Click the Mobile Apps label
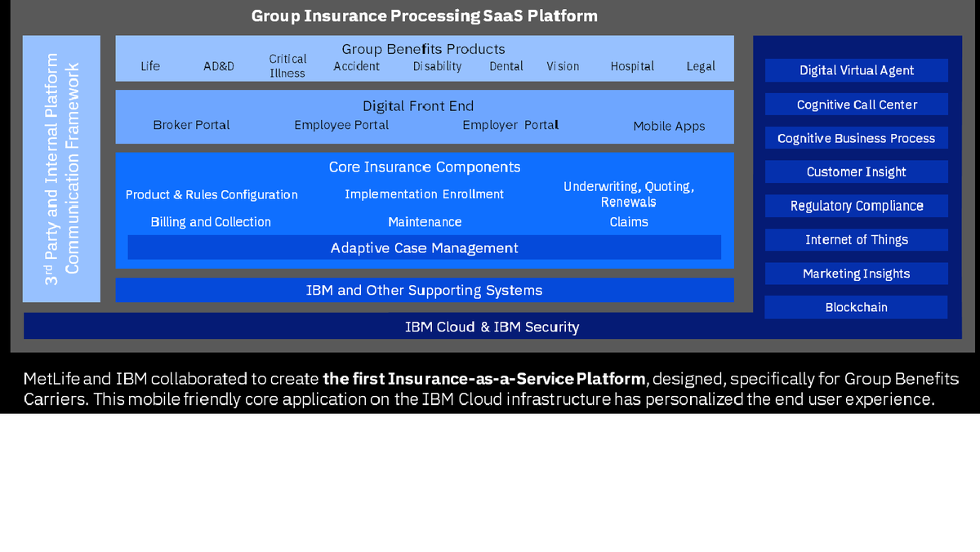This screenshot has height=552, width=980. pos(669,126)
